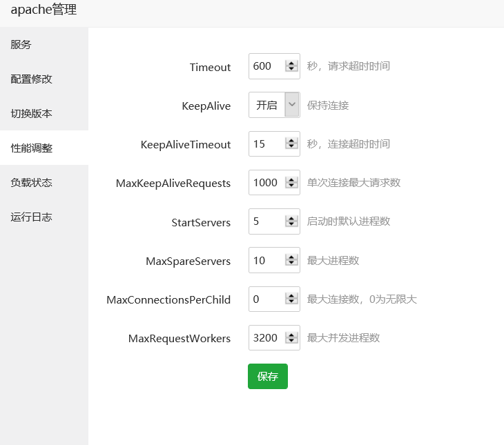Click the MaxSpareServers stepper arrows
This screenshot has height=445, width=504.
coord(291,260)
